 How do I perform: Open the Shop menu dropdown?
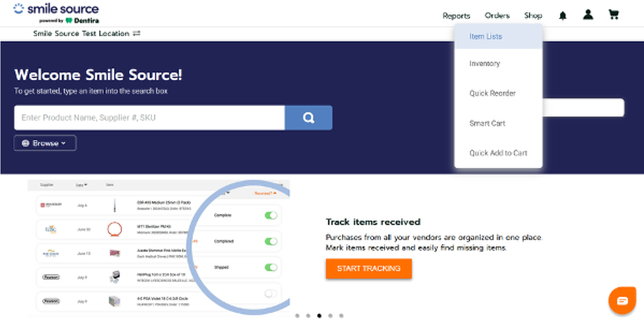click(533, 16)
